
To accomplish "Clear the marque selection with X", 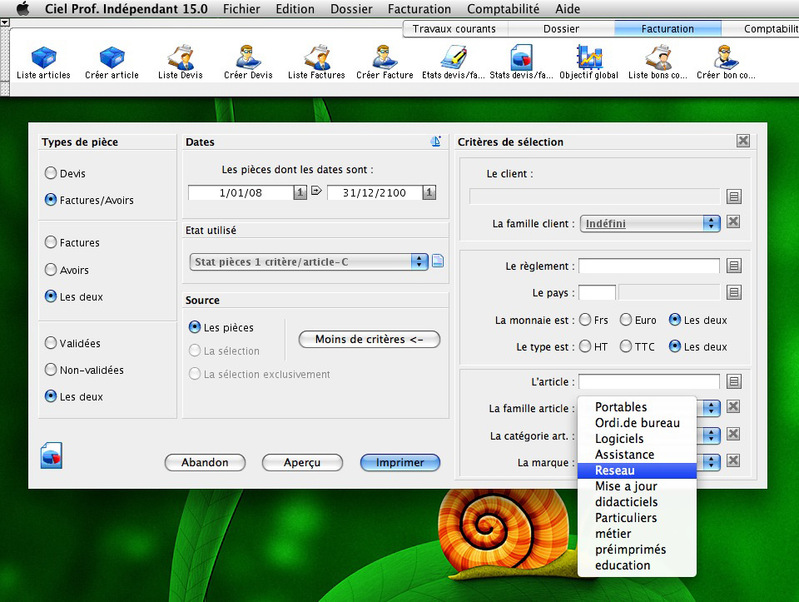I will point(733,461).
